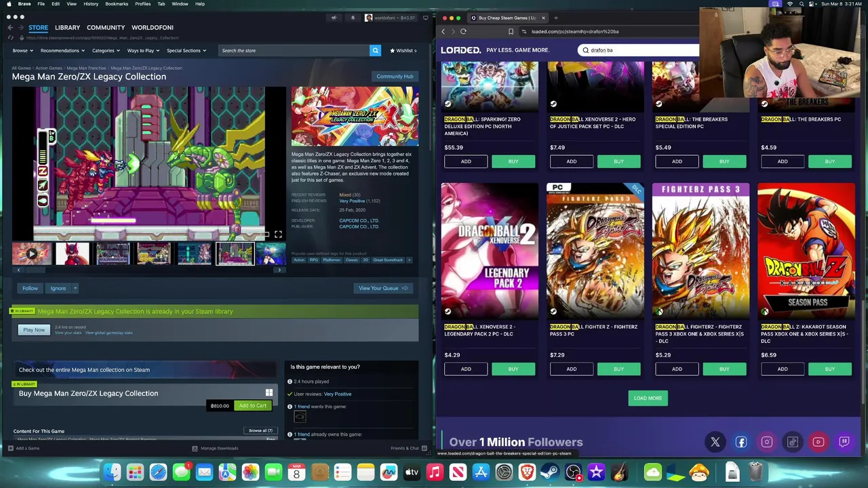Screen dimensions: 868x488
Task: Click Very Positive user reviews link
Action: tap(338, 394)
